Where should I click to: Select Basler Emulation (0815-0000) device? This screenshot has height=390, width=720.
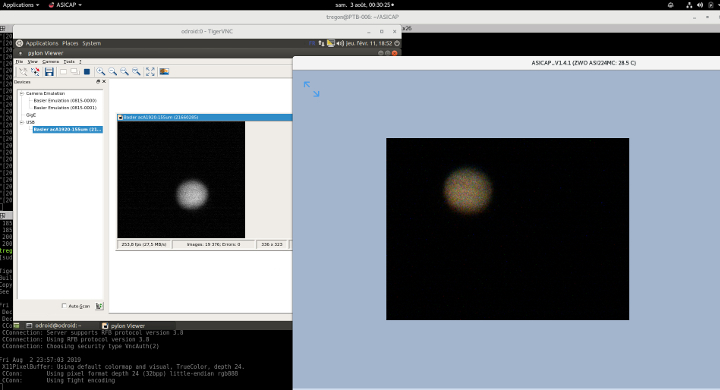pyautogui.click(x=65, y=100)
